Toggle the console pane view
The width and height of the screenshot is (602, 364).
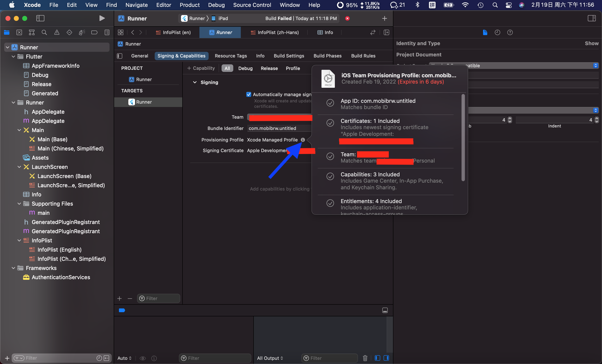[386, 358]
